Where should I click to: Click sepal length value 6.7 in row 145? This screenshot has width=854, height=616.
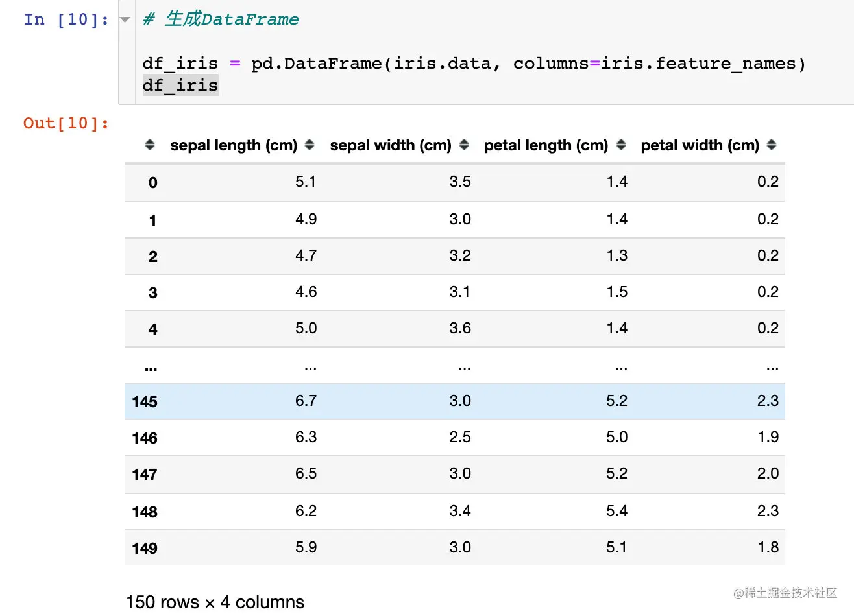tap(306, 401)
